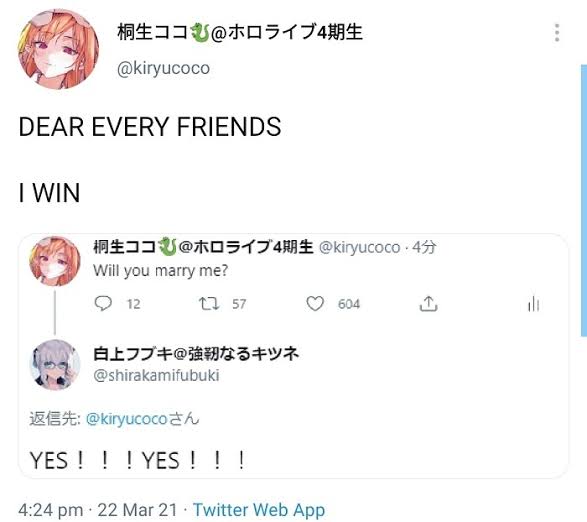Viewport: 587px width, 522px height.
Task: Click Coco's small avatar in quoted tweet
Action: 55,261
